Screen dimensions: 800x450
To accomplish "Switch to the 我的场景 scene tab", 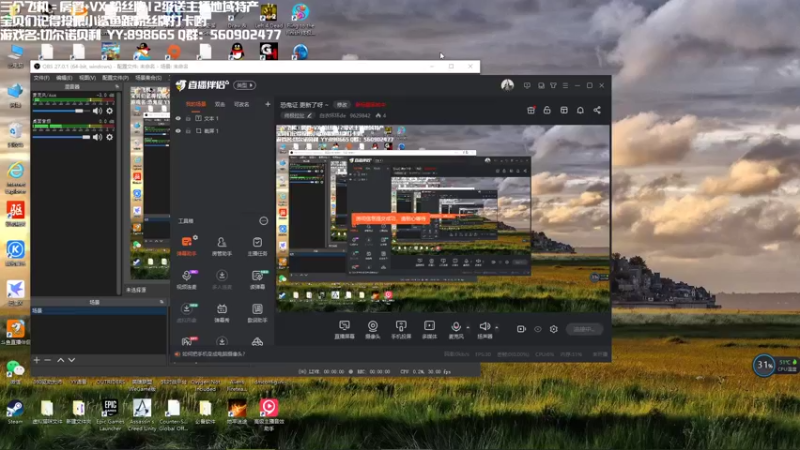I will 195,104.
